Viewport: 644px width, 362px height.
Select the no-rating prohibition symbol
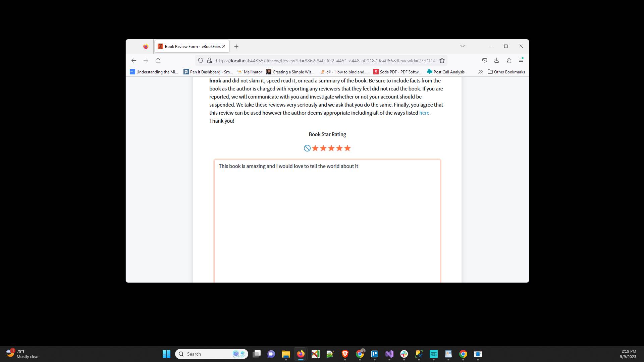click(307, 148)
